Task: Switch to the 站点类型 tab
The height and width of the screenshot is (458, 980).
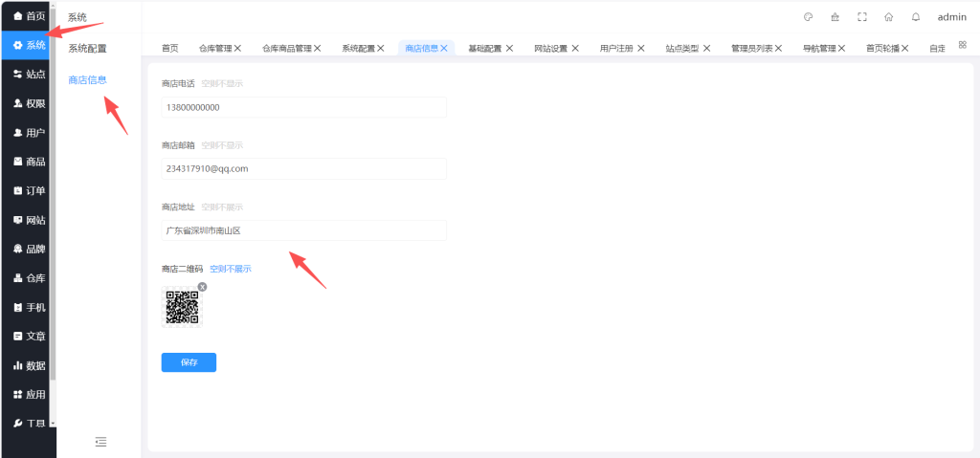Action: tap(681, 48)
